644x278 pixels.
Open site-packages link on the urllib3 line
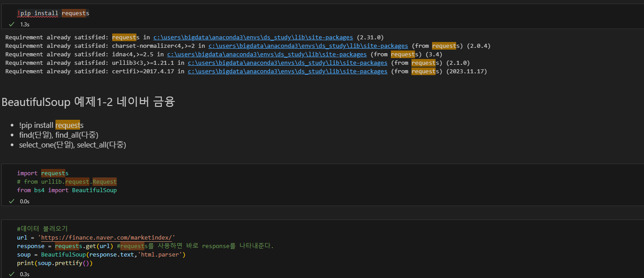[288, 63]
